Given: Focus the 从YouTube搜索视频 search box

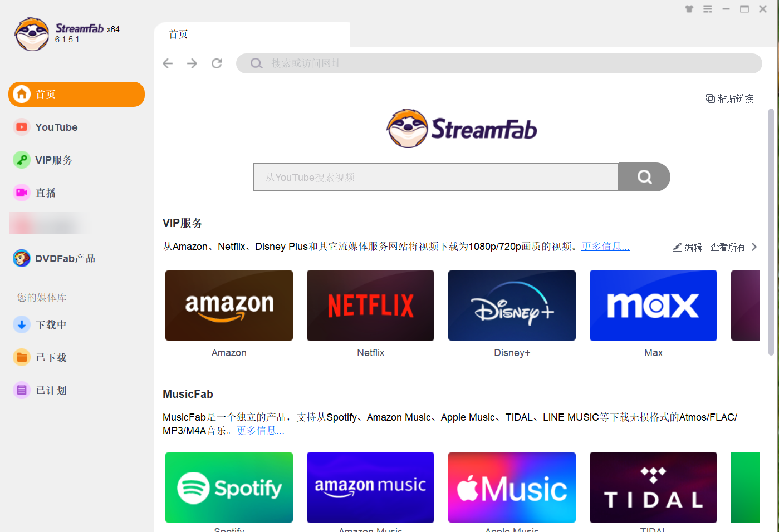Looking at the screenshot, I should tap(436, 177).
